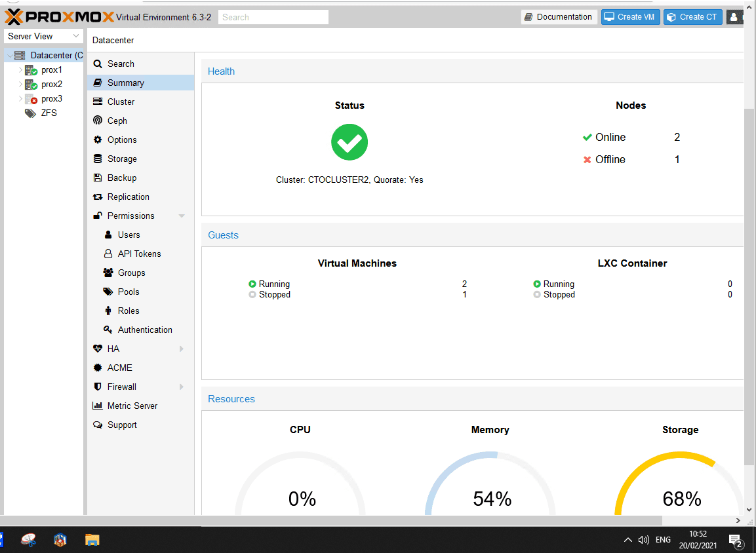Image resolution: width=756 pixels, height=553 pixels.
Task: Expand the HA submenu arrow
Action: 182,349
